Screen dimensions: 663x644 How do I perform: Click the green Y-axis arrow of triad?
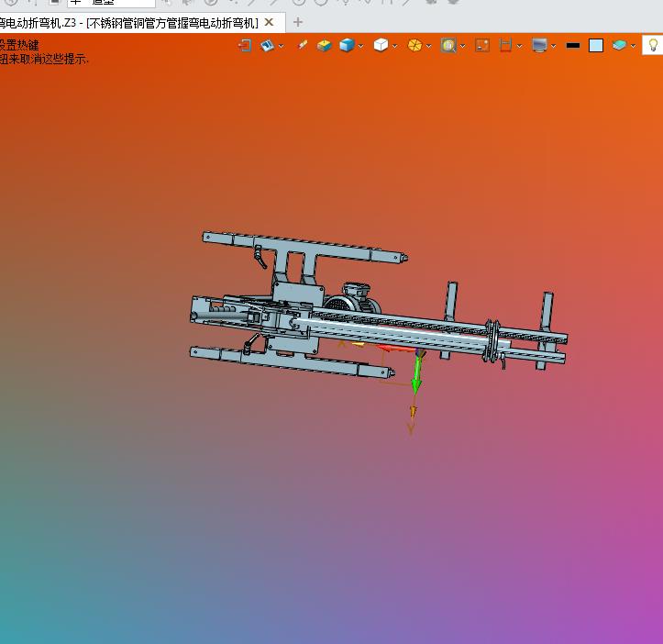point(416,375)
